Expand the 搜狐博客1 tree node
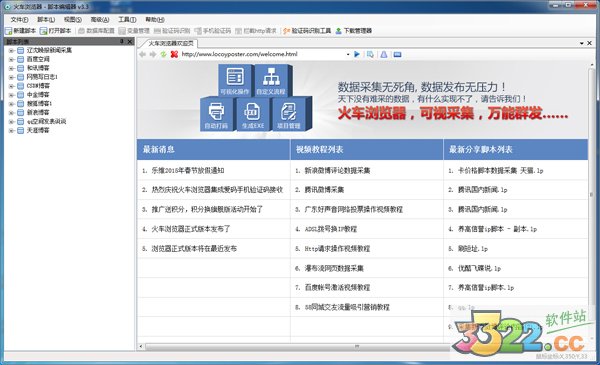Viewport: 600px width, 365px height. pos(11,104)
